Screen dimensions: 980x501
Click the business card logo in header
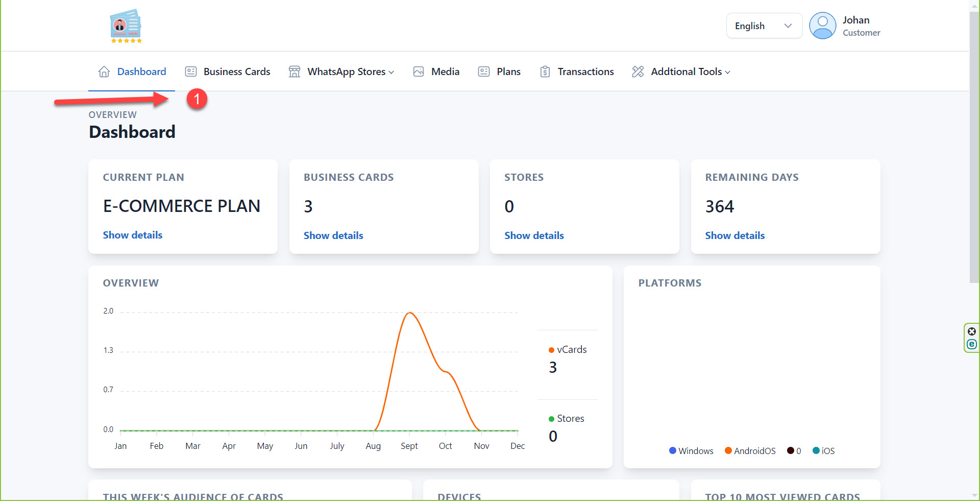pyautogui.click(x=126, y=26)
